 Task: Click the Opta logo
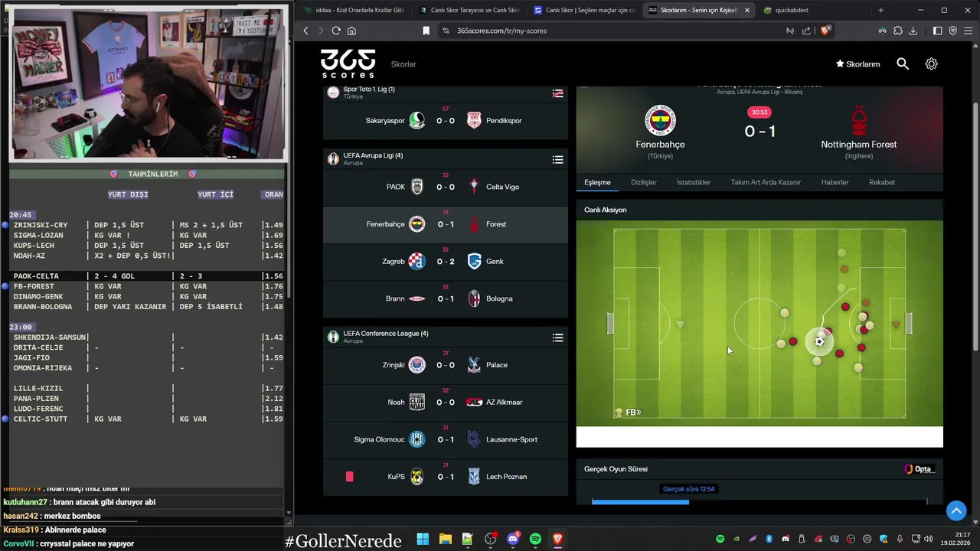[919, 469]
